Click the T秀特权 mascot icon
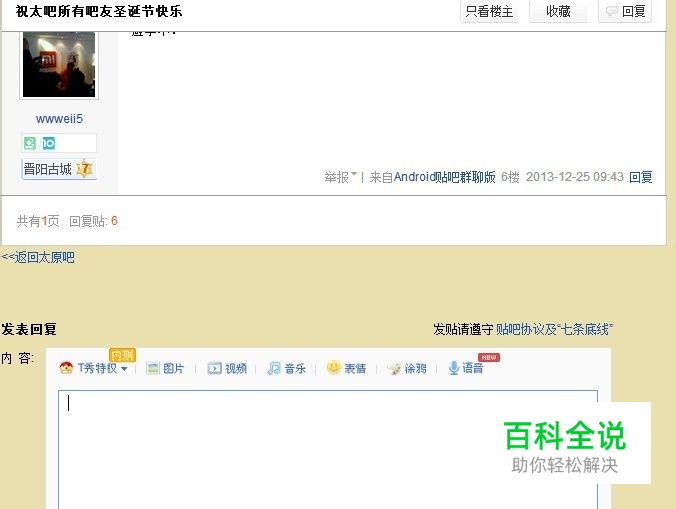The height and width of the screenshot is (509, 676). 66,368
